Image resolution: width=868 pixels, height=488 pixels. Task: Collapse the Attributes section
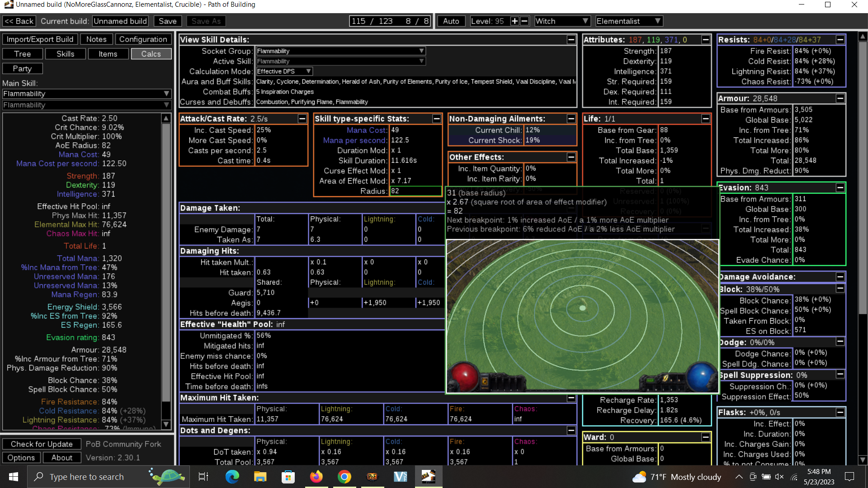pyautogui.click(x=705, y=40)
